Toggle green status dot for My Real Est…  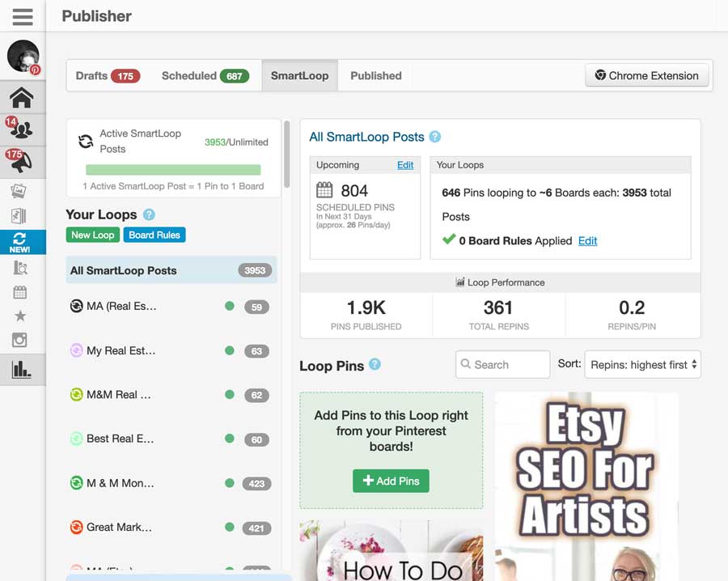coord(230,350)
